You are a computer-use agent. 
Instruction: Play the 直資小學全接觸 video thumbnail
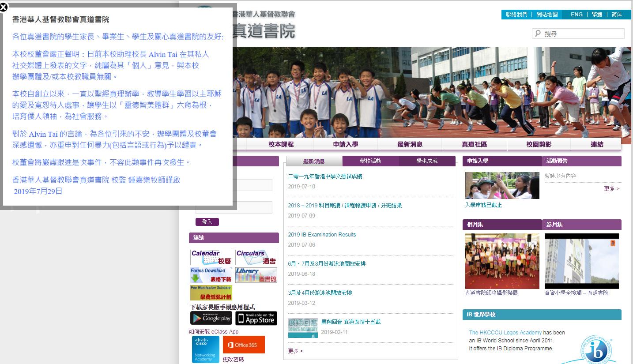(581, 261)
